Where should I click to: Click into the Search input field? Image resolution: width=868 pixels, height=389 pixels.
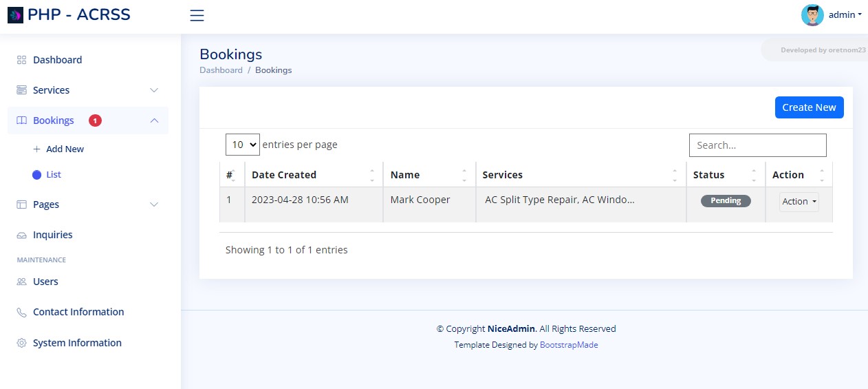757,145
